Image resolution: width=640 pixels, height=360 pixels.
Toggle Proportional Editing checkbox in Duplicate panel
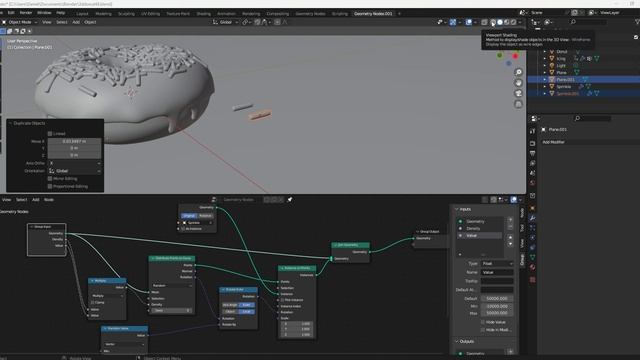(x=50, y=187)
